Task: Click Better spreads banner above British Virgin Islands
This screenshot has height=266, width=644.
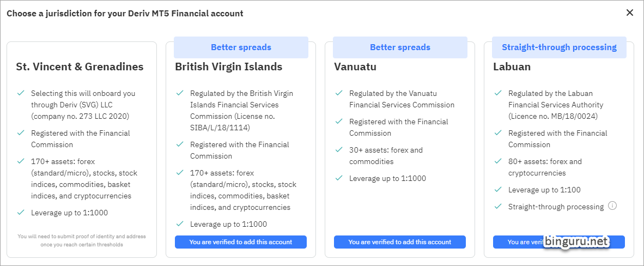Action: click(241, 47)
